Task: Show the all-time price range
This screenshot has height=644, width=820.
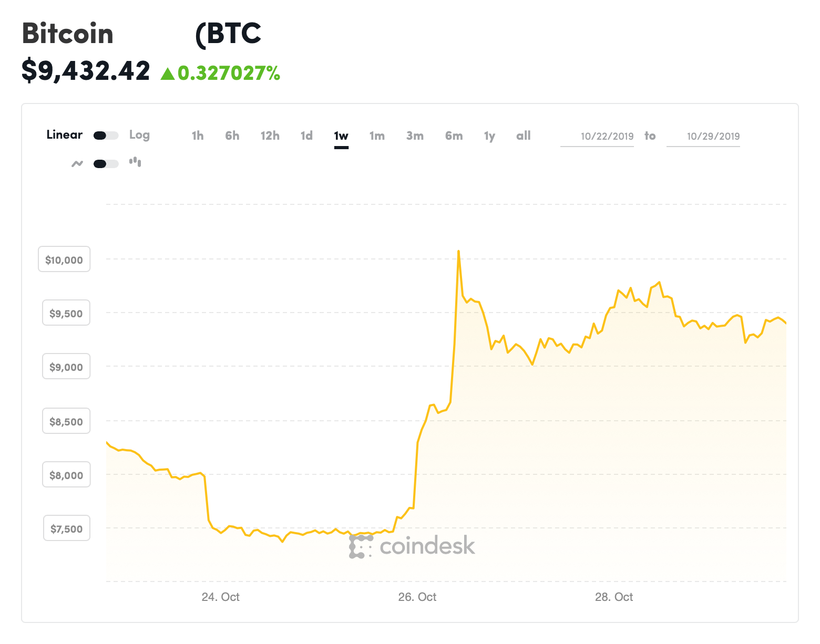Action: point(524,136)
